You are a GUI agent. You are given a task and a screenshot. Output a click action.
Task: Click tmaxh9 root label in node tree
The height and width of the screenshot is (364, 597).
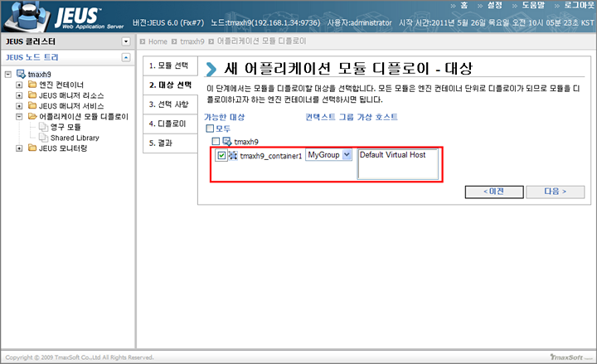[x=39, y=75]
